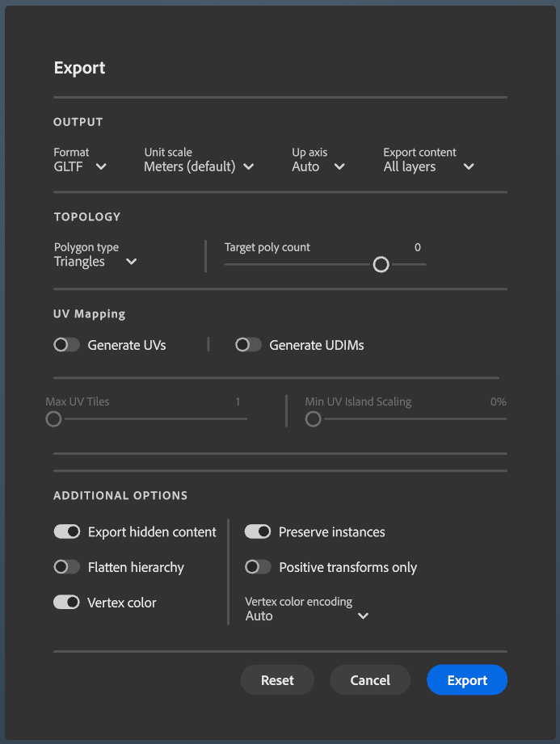Click the Target poly count value field
Screen dimensions: 560x744
[417, 247]
